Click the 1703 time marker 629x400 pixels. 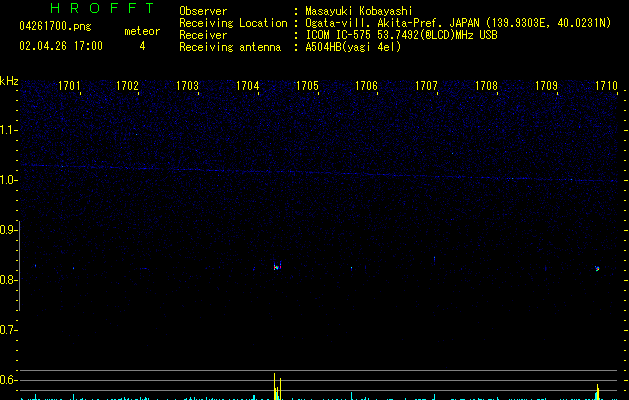tap(187, 86)
